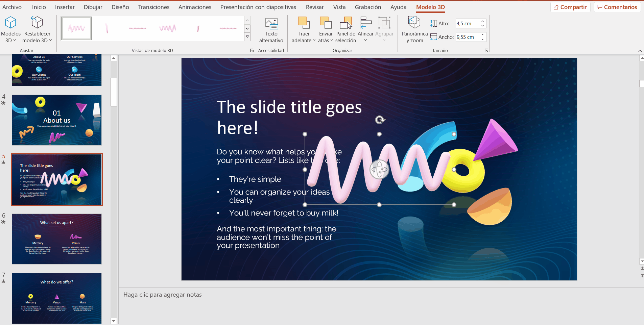The image size is (644, 325).
Task: Select the second 3D model view preset
Action: click(107, 28)
